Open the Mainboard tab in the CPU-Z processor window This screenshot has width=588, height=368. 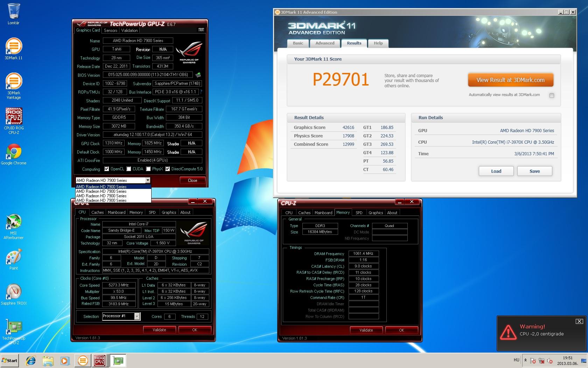point(117,212)
